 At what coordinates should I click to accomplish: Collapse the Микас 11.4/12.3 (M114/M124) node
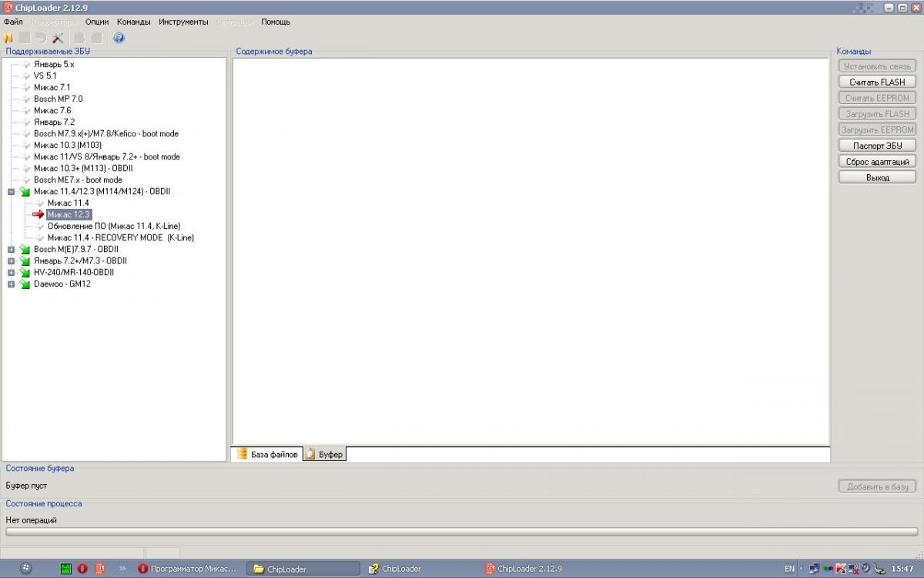tap(11, 191)
